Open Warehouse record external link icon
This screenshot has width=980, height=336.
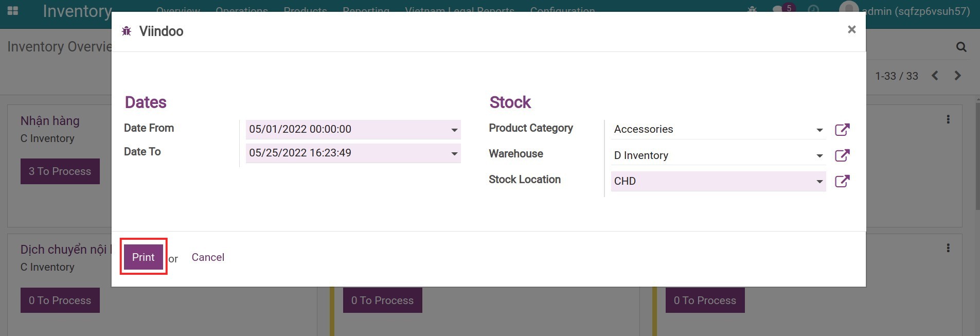[x=842, y=155]
